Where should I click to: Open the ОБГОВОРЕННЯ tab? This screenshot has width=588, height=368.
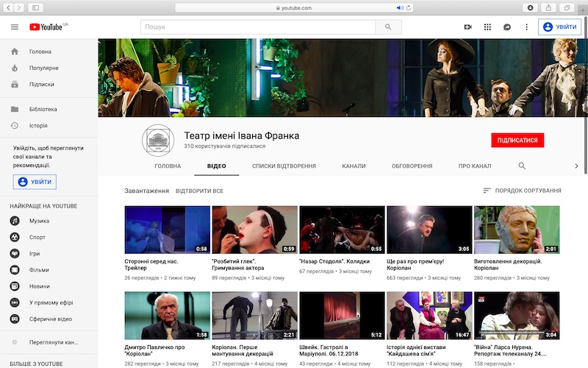(412, 166)
